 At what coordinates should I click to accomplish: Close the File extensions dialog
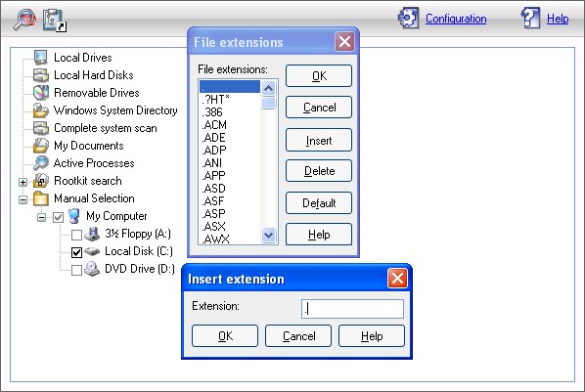tap(344, 41)
